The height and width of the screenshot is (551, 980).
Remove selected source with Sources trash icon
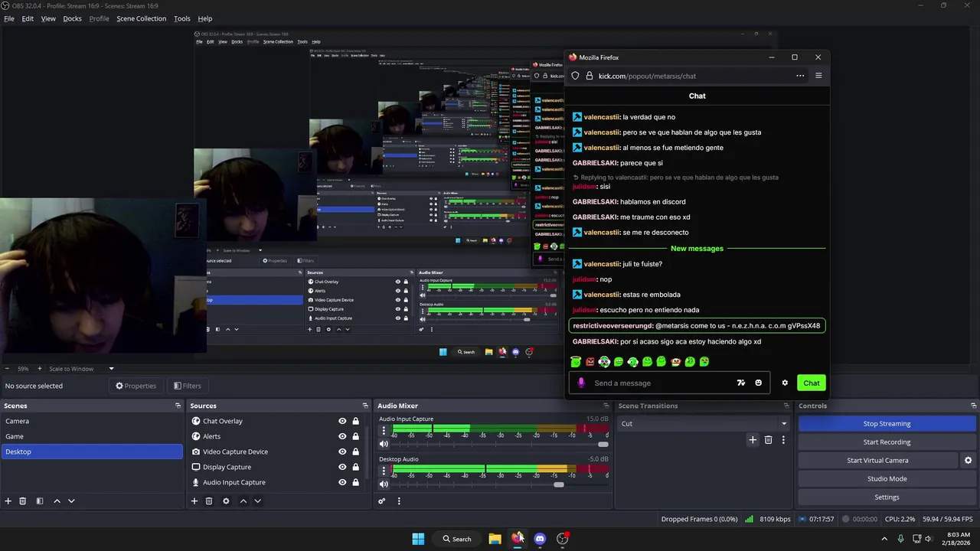click(x=209, y=501)
